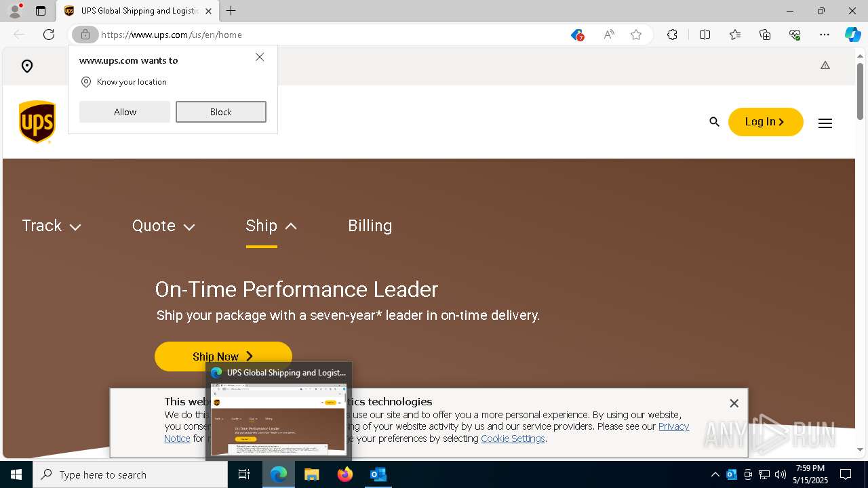This screenshot has height=488, width=868.
Task: Open the UPS location pin icon
Action: [x=27, y=66]
